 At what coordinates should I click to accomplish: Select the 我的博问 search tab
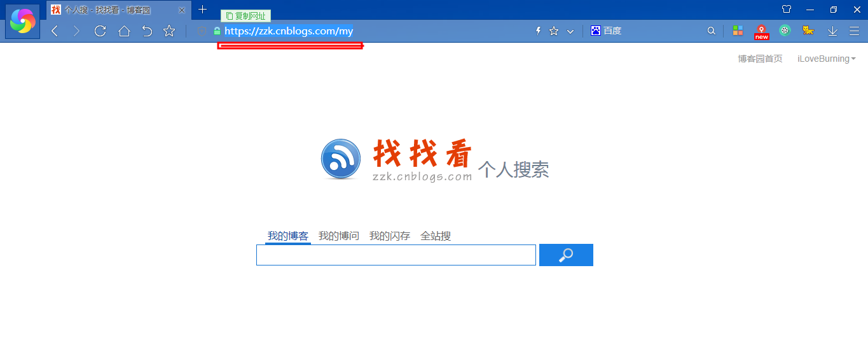click(x=339, y=236)
